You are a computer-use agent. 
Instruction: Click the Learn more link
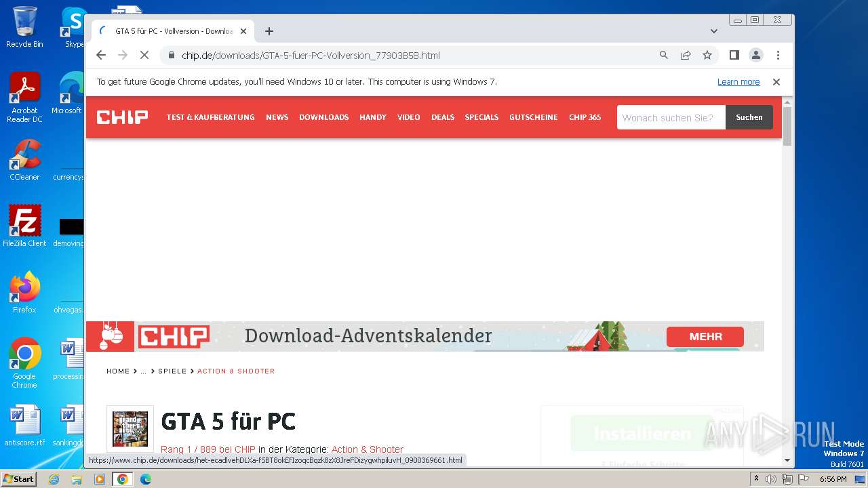click(738, 82)
